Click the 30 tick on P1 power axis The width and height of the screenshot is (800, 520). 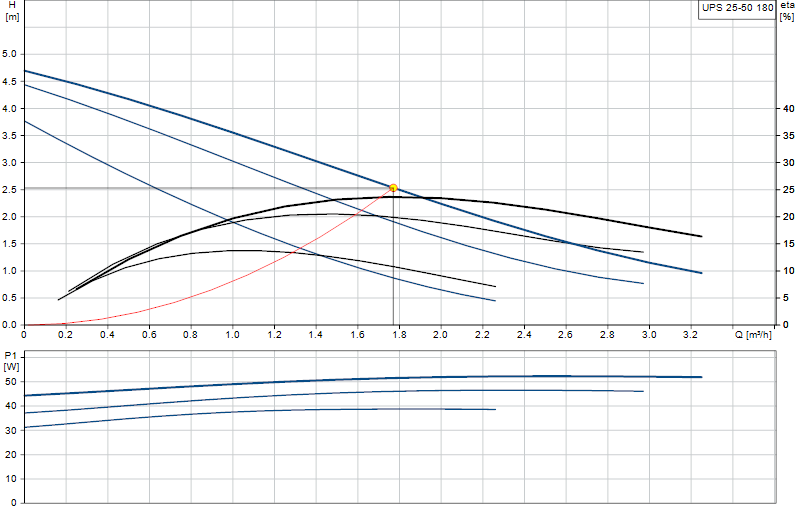point(11,430)
